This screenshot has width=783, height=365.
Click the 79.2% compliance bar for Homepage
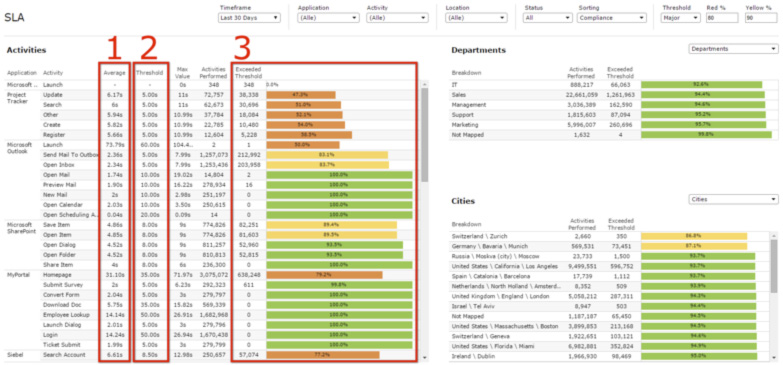click(324, 275)
